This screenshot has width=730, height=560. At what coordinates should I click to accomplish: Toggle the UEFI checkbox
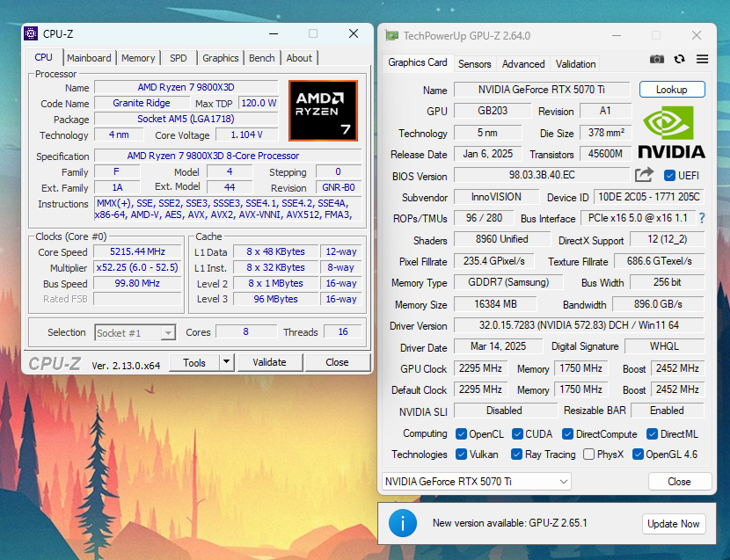670,176
